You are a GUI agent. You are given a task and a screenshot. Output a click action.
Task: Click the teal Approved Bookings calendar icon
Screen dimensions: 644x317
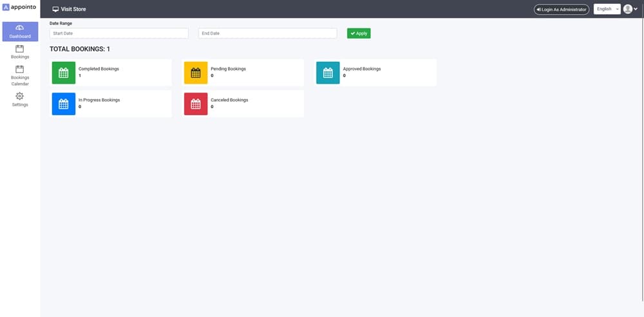328,73
